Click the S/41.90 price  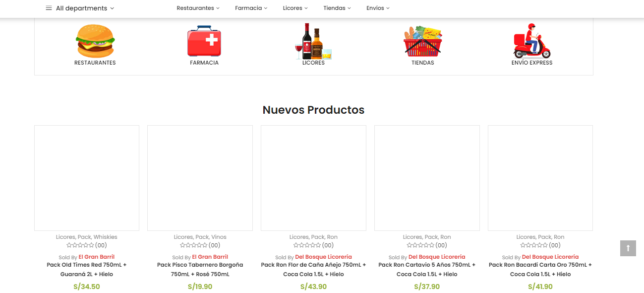click(x=540, y=287)
